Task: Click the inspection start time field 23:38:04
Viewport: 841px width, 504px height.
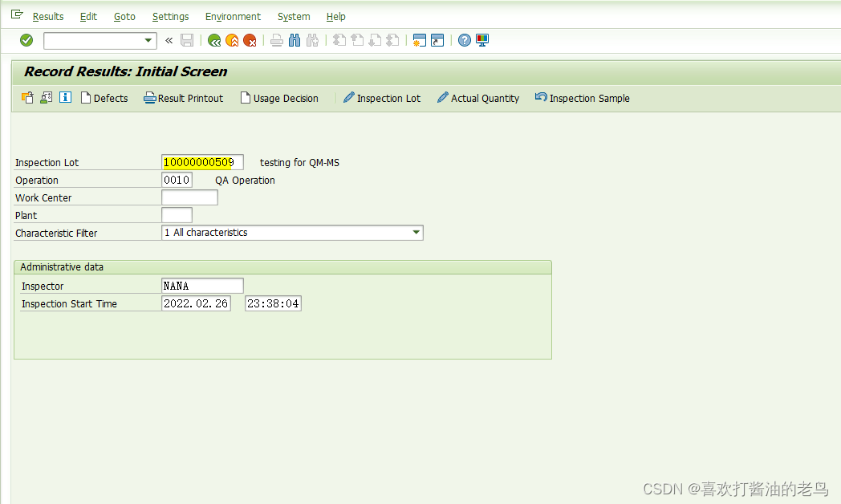Action: 273,303
